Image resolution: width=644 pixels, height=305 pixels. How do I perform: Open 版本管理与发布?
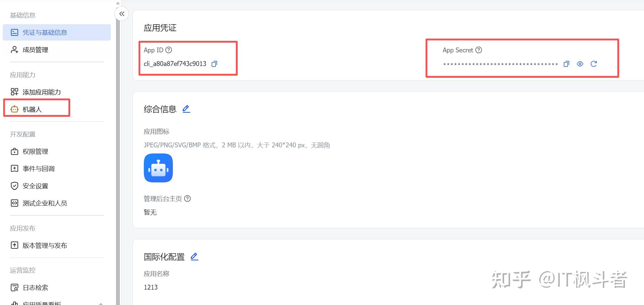click(x=45, y=245)
